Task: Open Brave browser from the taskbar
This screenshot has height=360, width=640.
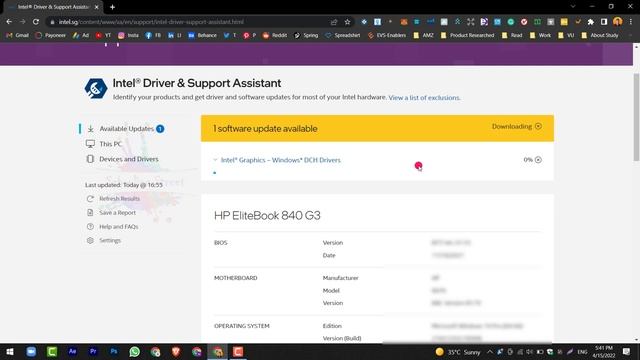Action: pyautogui.click(x=176, y=351)
